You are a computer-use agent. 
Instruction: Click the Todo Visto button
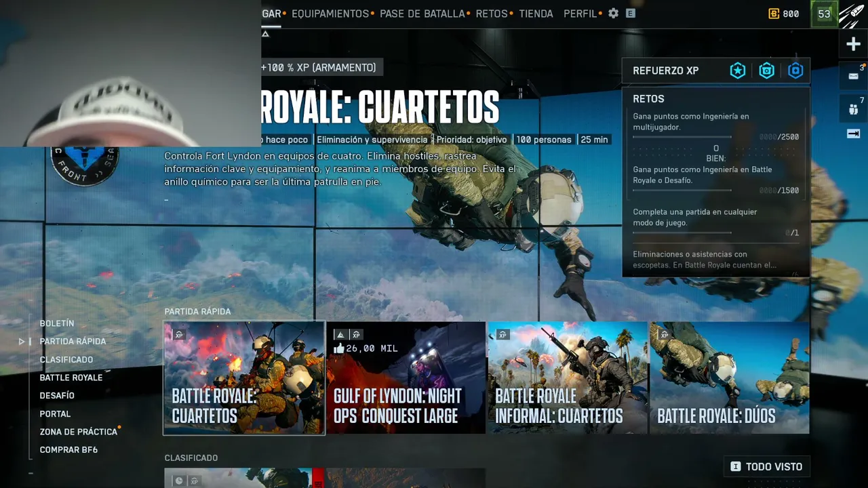[766, 466]
